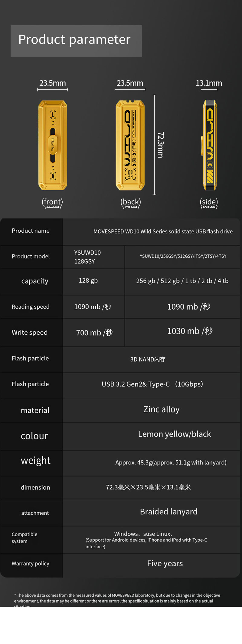Click the 13.1mm width label
242x644 pixels.
[x=209, y=83]
